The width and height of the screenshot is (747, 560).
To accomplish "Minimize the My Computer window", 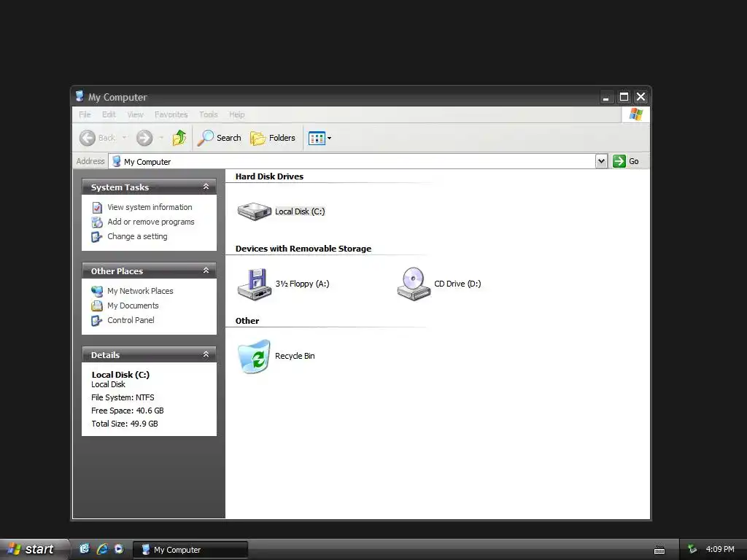I will point(606,97).
